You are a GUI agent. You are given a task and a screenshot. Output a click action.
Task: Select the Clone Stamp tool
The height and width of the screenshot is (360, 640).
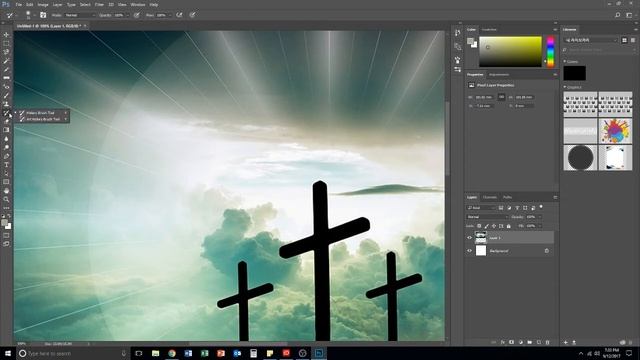(6, 104)
